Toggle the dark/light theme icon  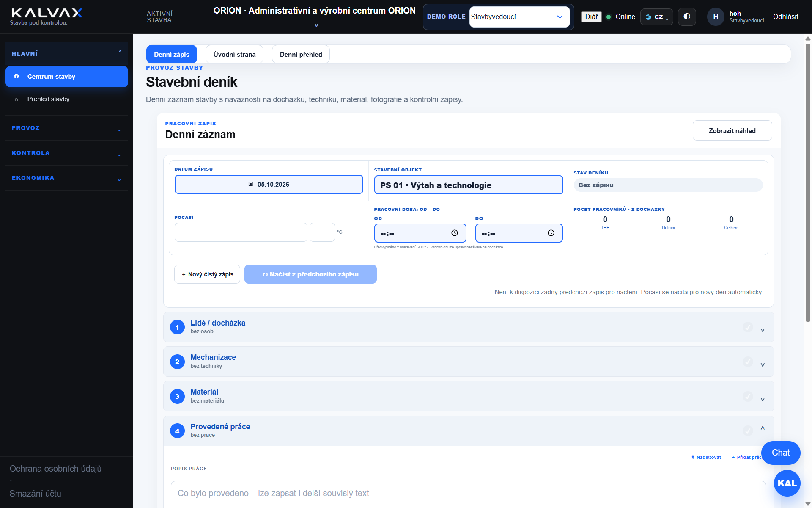coord(687,17)
